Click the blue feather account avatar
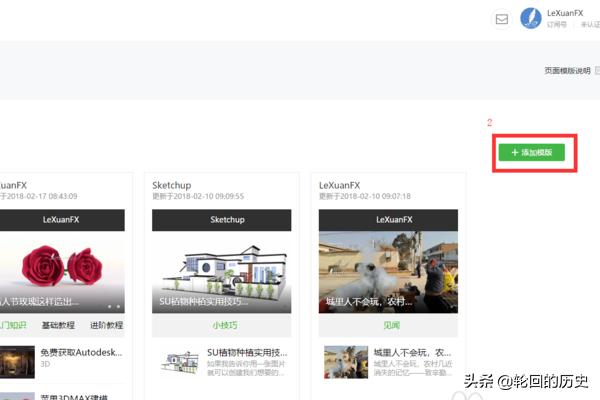Image resolution: width=600 pixels, height=400 pixels. pos(531,19)
